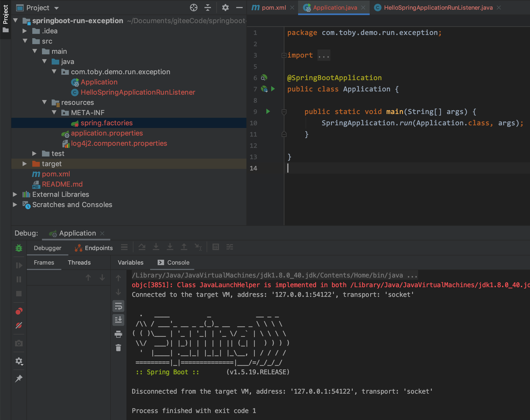
Task: Open the Project view dropdown
Action: pyautogui.click(x=56, y=8)
